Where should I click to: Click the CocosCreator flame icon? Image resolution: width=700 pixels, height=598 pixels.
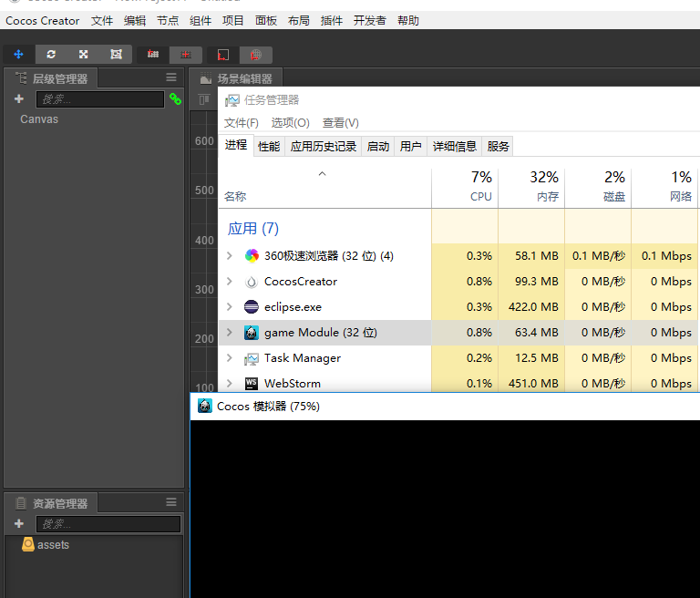click(x=252, y=282)
